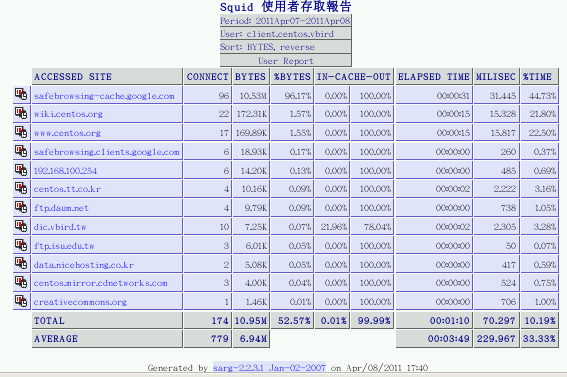Viewport: 567px width, 377px height.
Task: Click the ACCESSED SITE column header
Action: 107,77
